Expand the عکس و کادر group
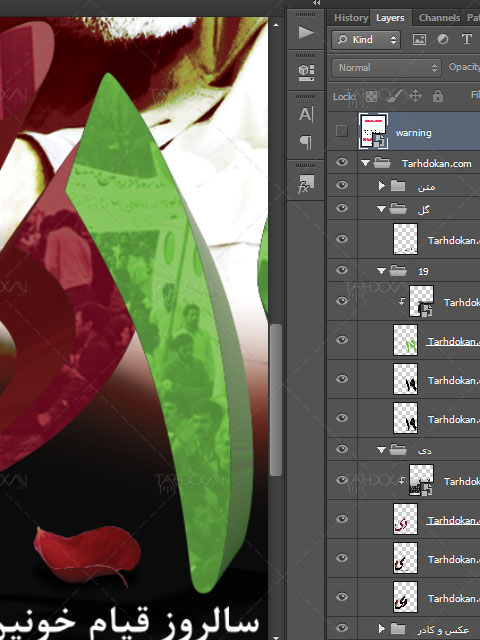 (382, 629)
